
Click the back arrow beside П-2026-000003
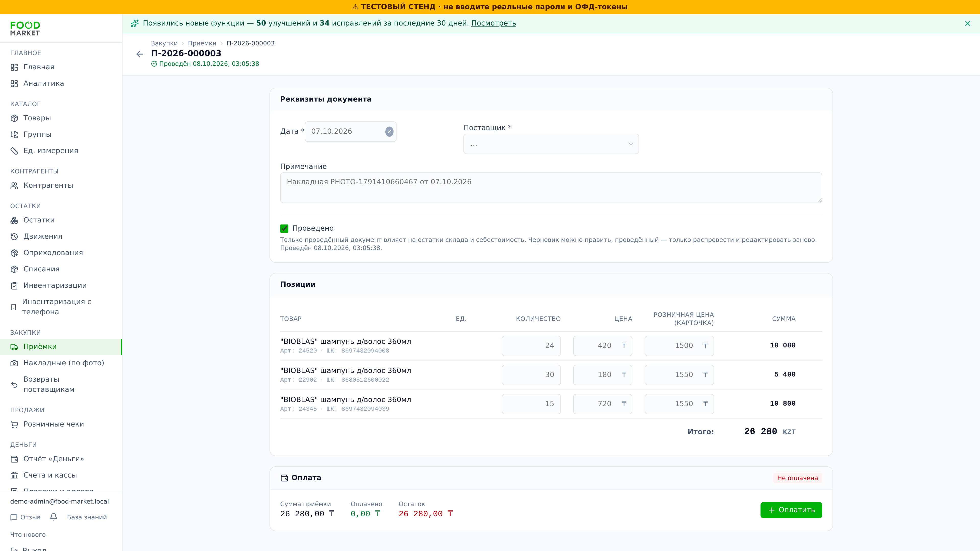(140, 54)
